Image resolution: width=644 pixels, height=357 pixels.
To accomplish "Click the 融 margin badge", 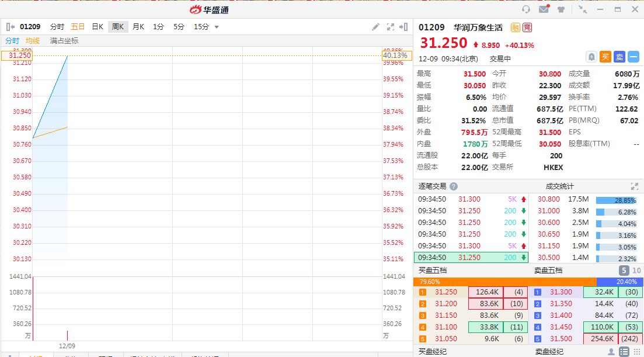I will coord(515,27).
